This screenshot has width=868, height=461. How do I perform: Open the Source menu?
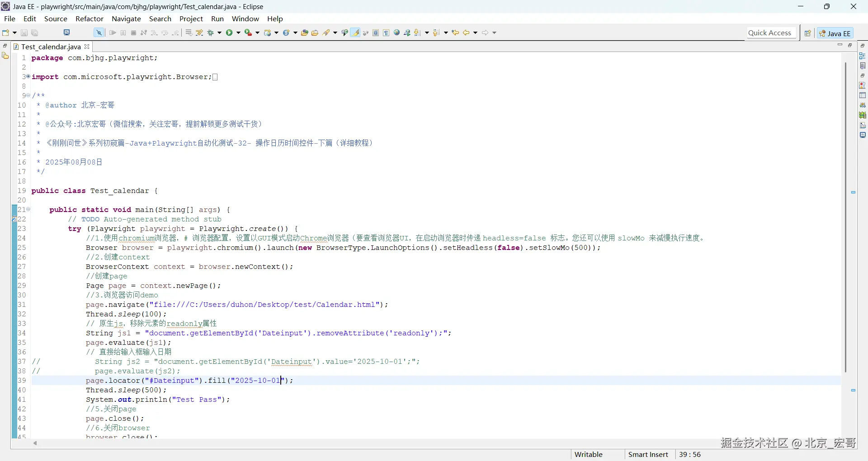[56, 19]
